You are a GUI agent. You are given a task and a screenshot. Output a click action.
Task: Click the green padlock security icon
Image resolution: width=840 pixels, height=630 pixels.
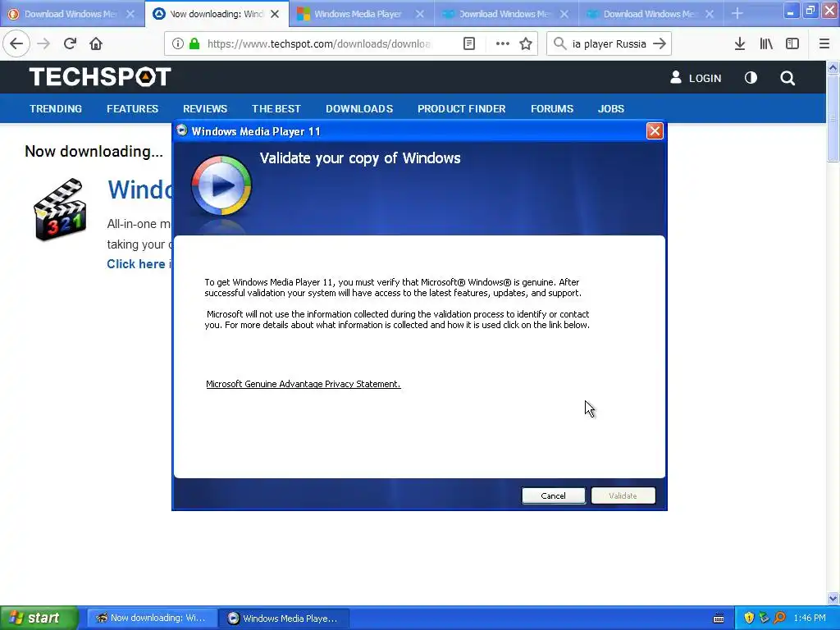click(x=195, y=44)
